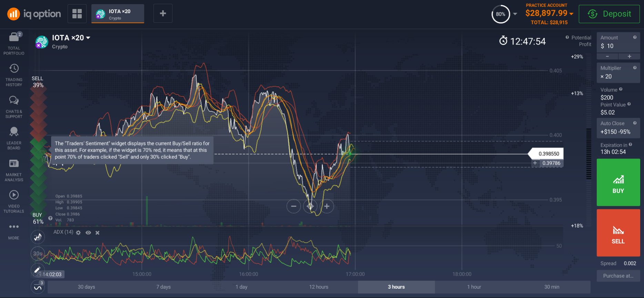Image resolution: width=644 pixels, height=298 pixels.
Task: Open Trading History panel
Action: (x=14, y=75)
